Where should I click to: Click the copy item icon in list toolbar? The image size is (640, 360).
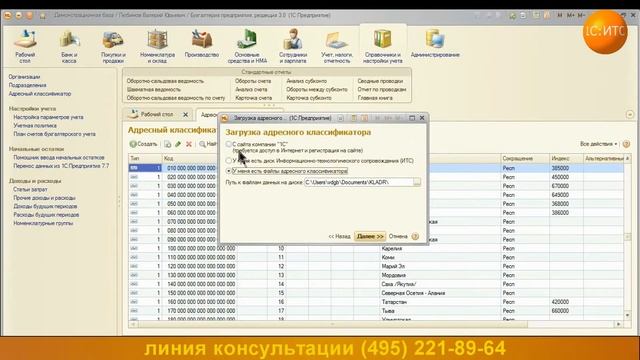click(x=167, y=144)
